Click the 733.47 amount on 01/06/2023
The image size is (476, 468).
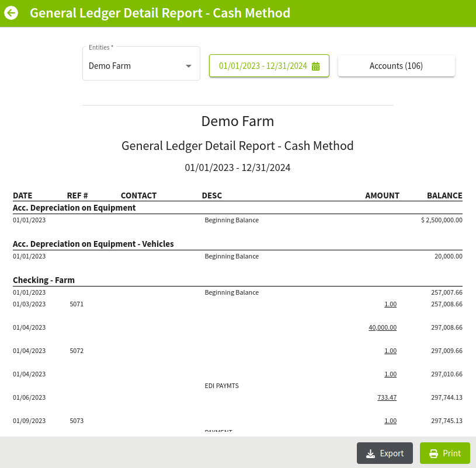(x=387, y=397)
